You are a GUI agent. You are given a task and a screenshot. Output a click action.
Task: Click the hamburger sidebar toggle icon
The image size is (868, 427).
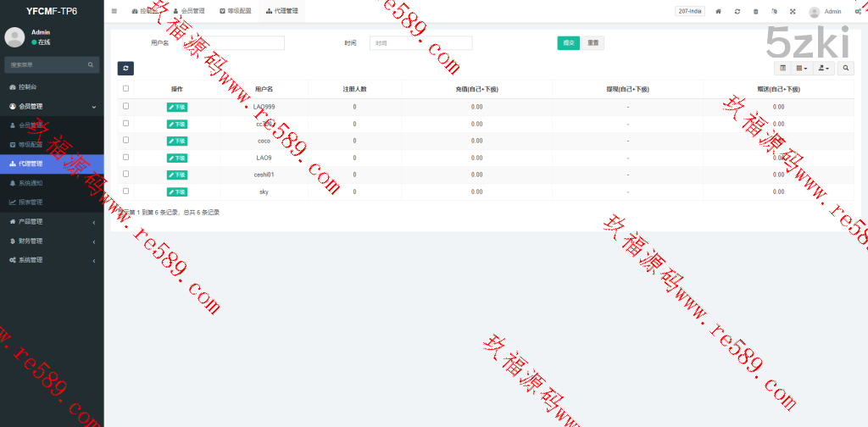pyautogui.click(x=114, y=11)
